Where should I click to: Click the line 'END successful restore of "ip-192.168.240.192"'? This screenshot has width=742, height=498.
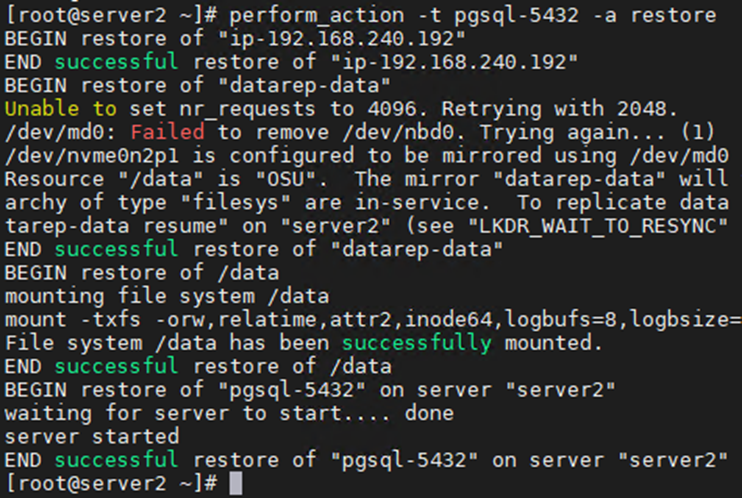click(291, 62)
